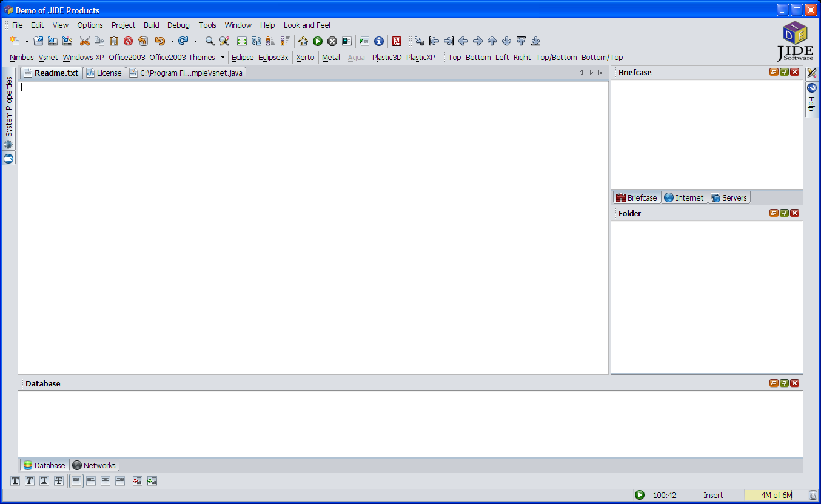Click the Cut scissors icon

[85, 41]
